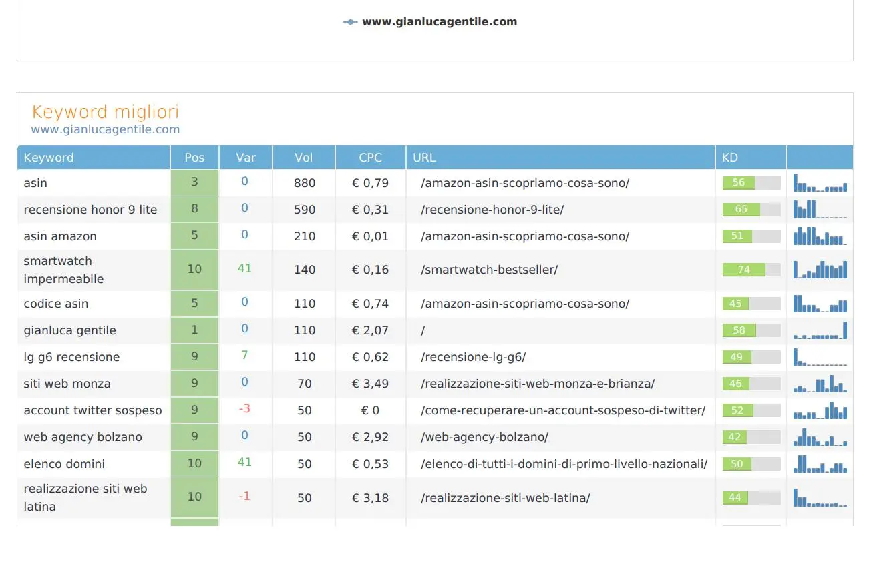The height and width of the screenshot is (588, 869).
Task: Select 'account twitter sospeso' keyword cell
Action: click(93, 410)
